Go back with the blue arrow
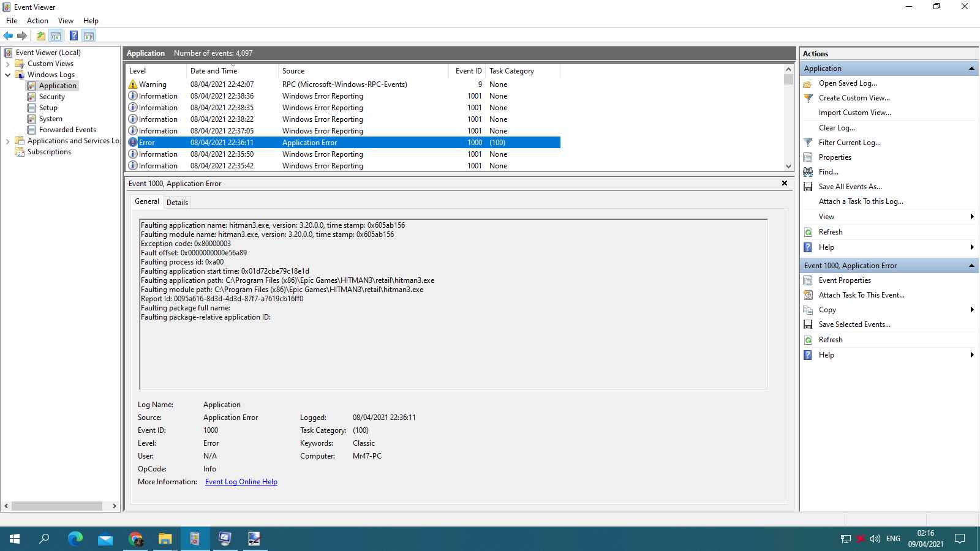Viewport: 980px width, 551px height. [8, 36]
